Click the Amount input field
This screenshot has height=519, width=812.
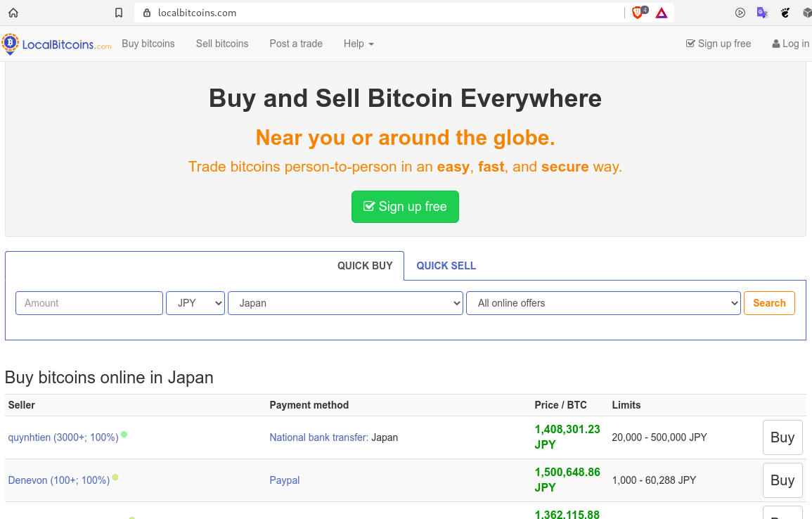click(x=89, y=303)
